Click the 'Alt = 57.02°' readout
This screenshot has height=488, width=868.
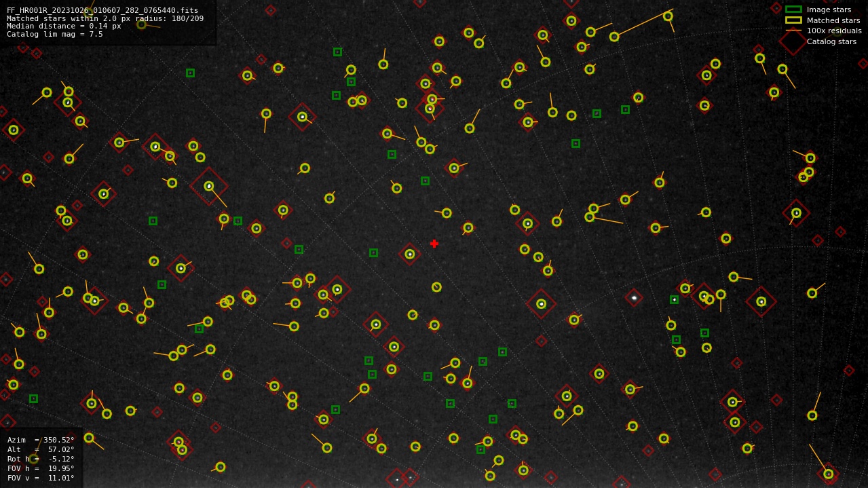point(41,449)
